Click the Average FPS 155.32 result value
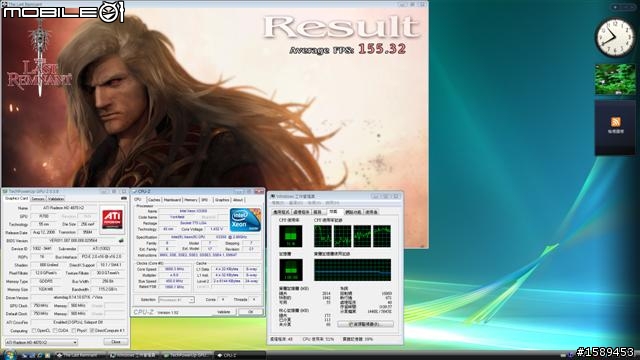The width and height of the screenshot is (640, 360). tap(382, 49)
